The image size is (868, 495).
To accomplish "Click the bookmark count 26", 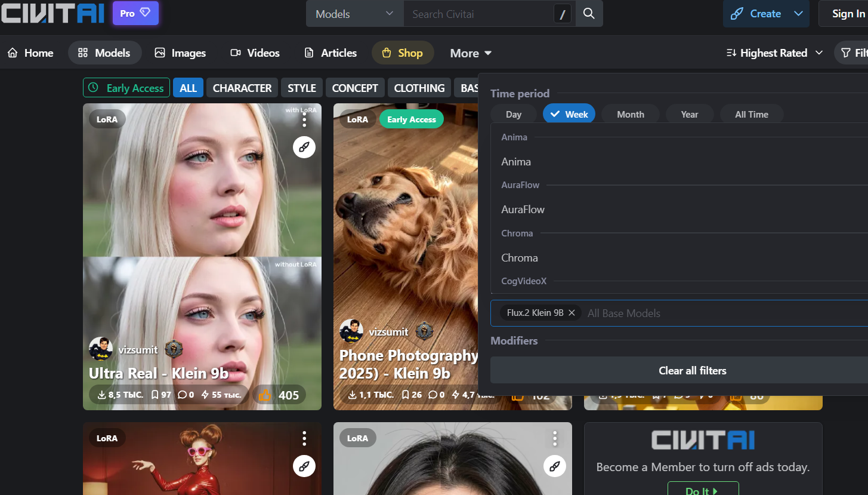I will 412,395.
